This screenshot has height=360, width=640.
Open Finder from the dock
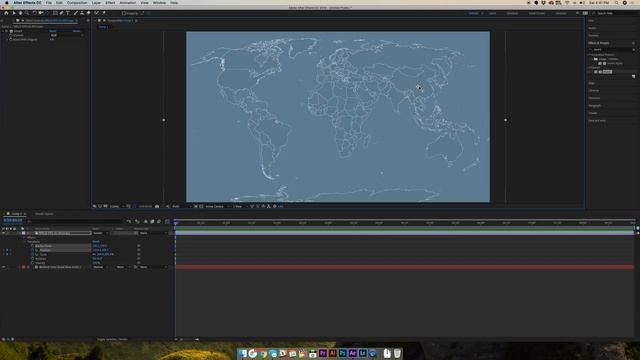(x=243, y=353)
